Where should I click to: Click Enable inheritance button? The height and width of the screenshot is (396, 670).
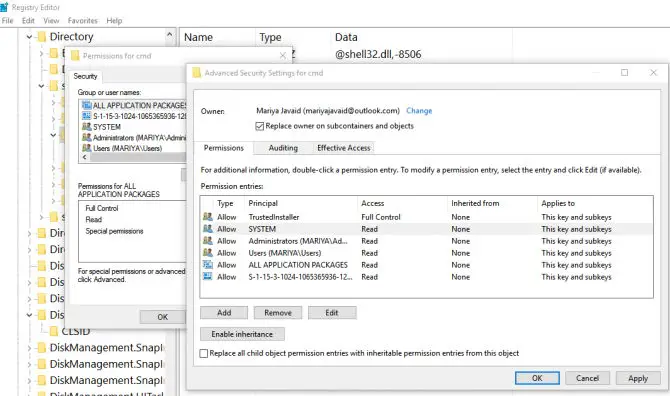[x=242, y=334]
